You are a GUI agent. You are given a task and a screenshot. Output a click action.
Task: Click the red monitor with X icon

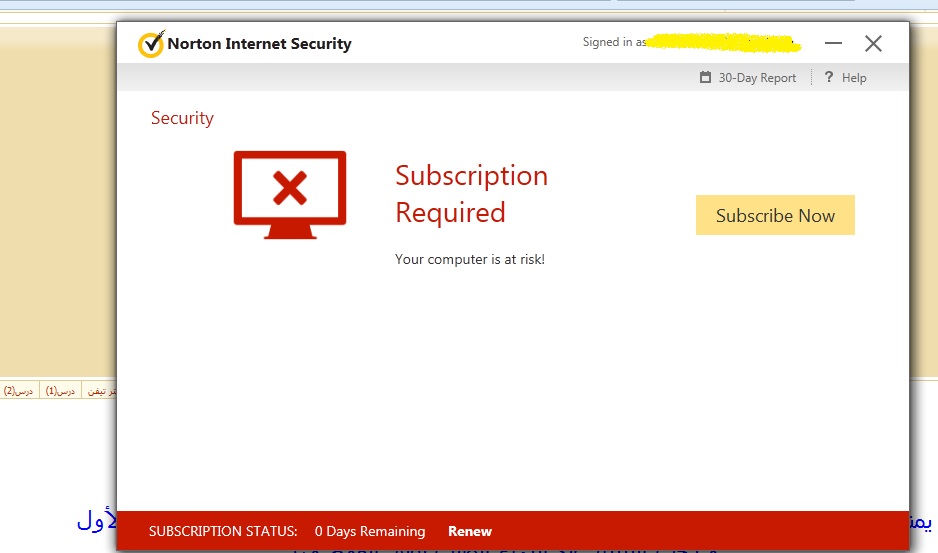pyautogui.click(x=290, y=195)
